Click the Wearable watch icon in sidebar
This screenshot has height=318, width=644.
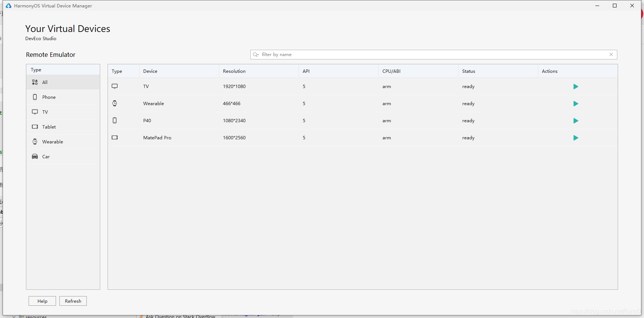[35, 142]
